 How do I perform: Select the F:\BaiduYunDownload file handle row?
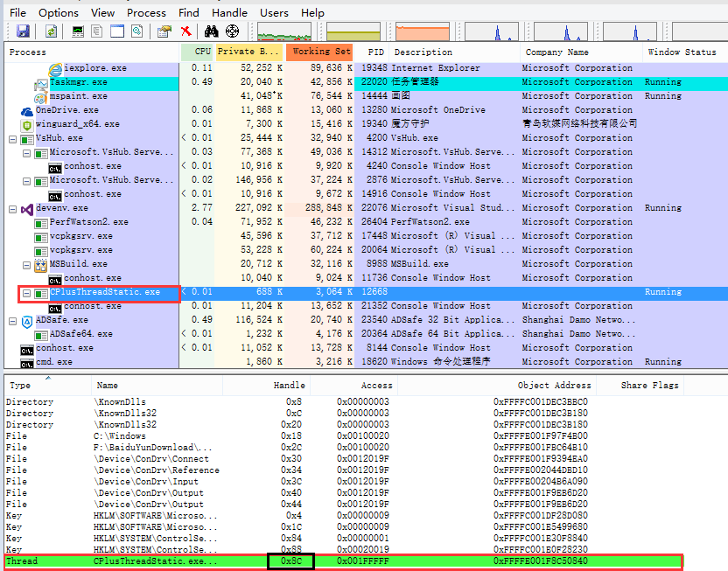click(344, 448)
